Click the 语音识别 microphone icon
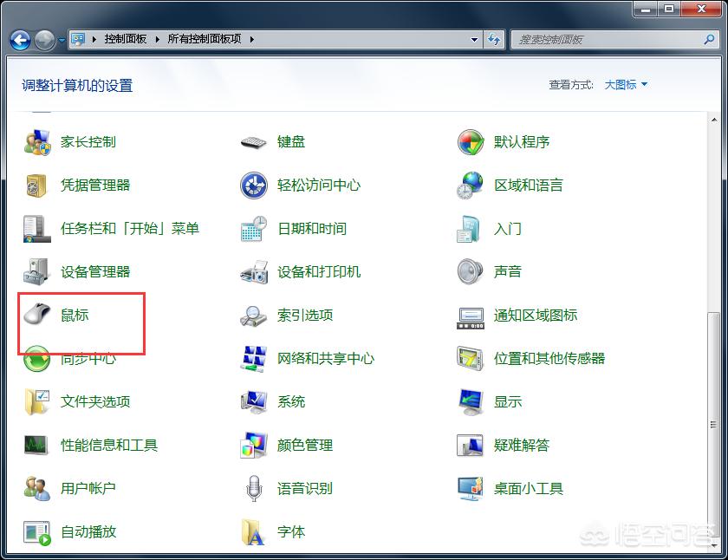Viewport: 728px width, 560px height. 253,489
